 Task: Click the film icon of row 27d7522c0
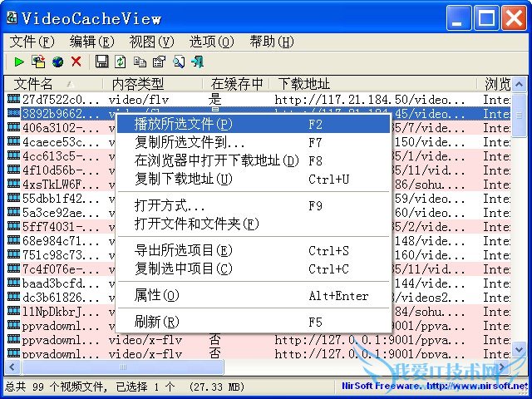click(x=13, y=99)
